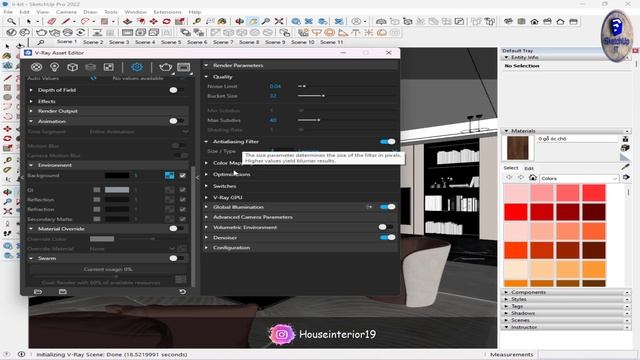Click the wood material preview thumbnail
Image resolution: width=640 pixels, height=360 pixels.
click(518, 148)
